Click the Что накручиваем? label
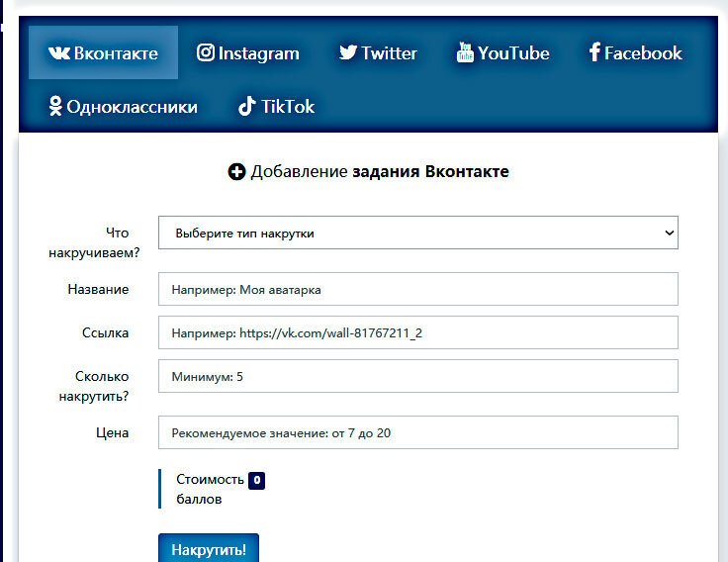This screenshot has height=562, width=728. 94,242
